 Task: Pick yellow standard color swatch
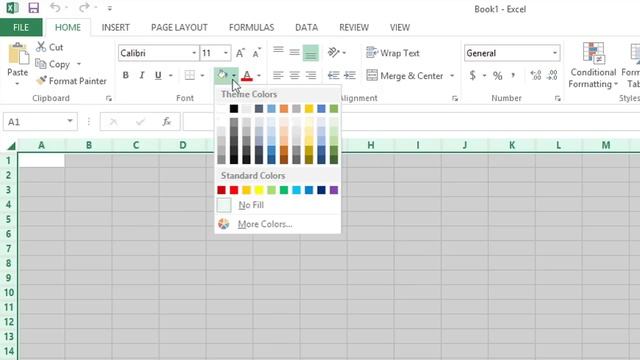(259, 190)
